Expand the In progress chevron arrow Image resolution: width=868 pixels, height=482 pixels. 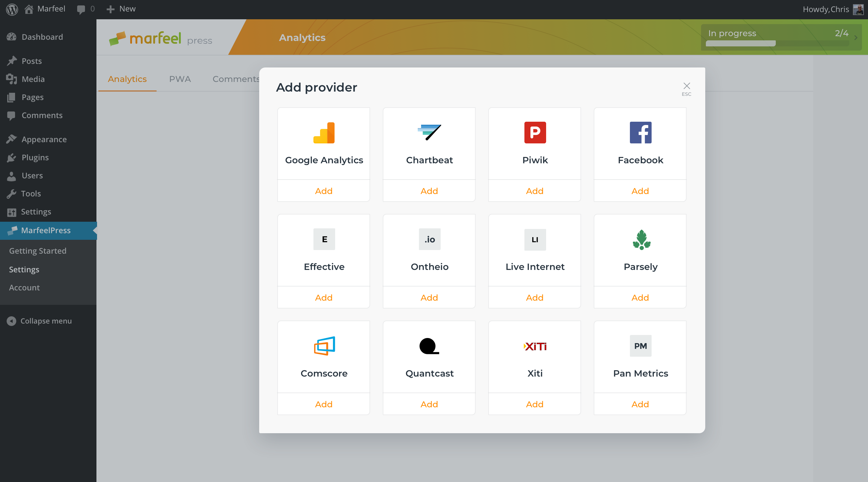856,38
